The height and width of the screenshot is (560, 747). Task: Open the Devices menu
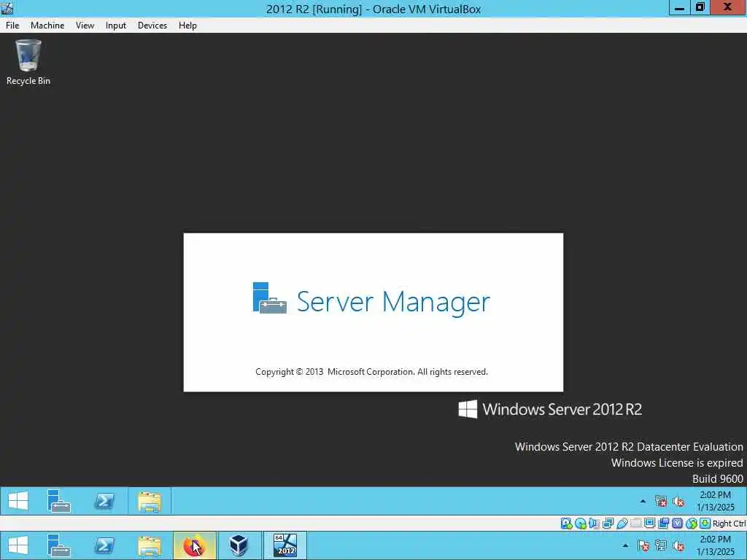click(152, 26)
